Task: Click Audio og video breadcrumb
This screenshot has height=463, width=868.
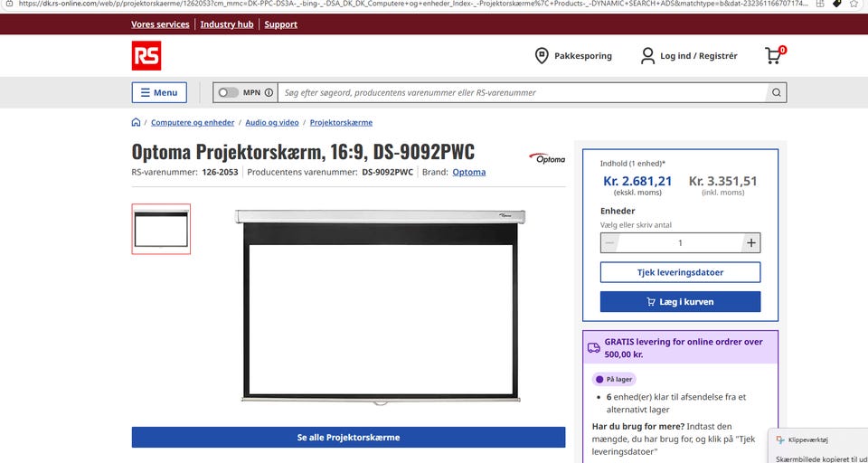Action: click(272, 122)
